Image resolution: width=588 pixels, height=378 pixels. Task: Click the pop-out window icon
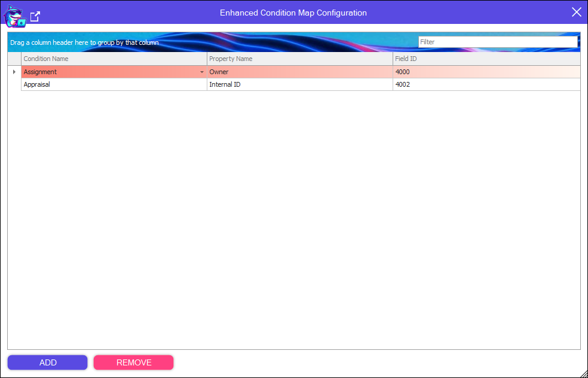(35, 17)
